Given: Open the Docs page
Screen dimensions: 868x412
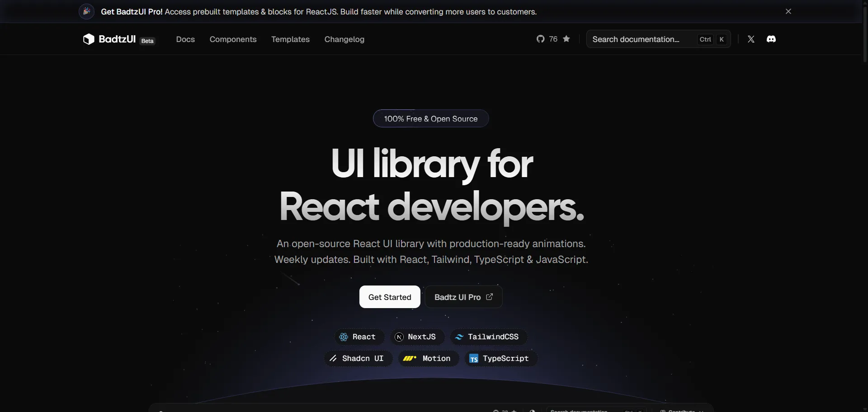Looking at the screenshot, I should [185, 39].
